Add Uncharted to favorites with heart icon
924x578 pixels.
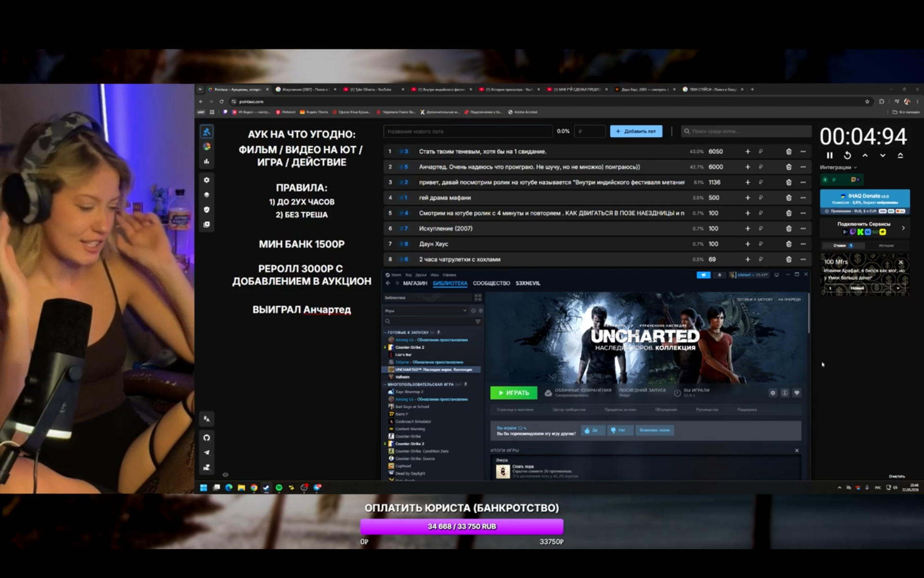(x=797, y=393)
